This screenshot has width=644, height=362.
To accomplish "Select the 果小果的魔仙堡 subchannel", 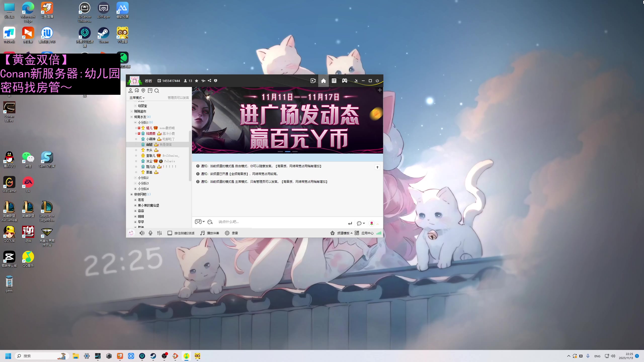I will pyautogui.click(x=148, y=205).
